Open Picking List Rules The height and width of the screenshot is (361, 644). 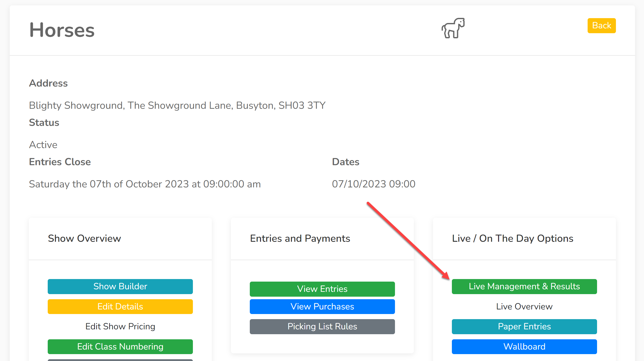(322, 327)
